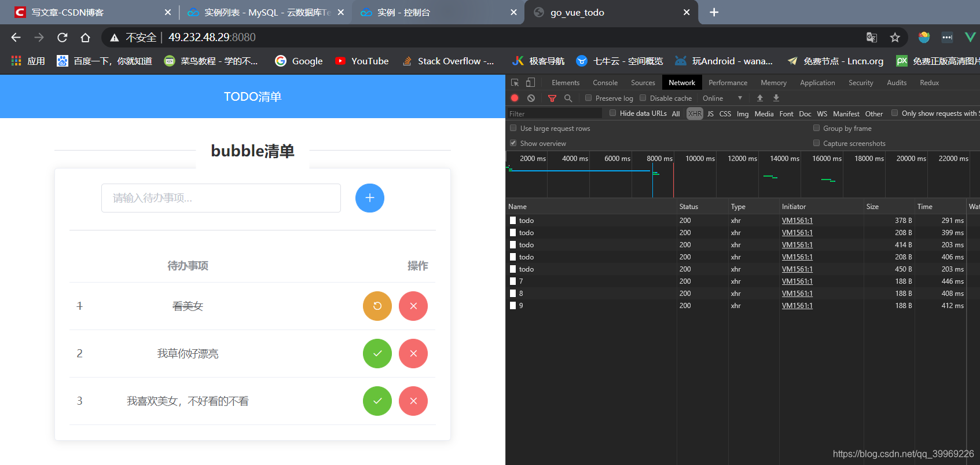The width and height of the screenshot is (980, 465).
Task: Open the Google bookmark
Action: coord(299,61)
